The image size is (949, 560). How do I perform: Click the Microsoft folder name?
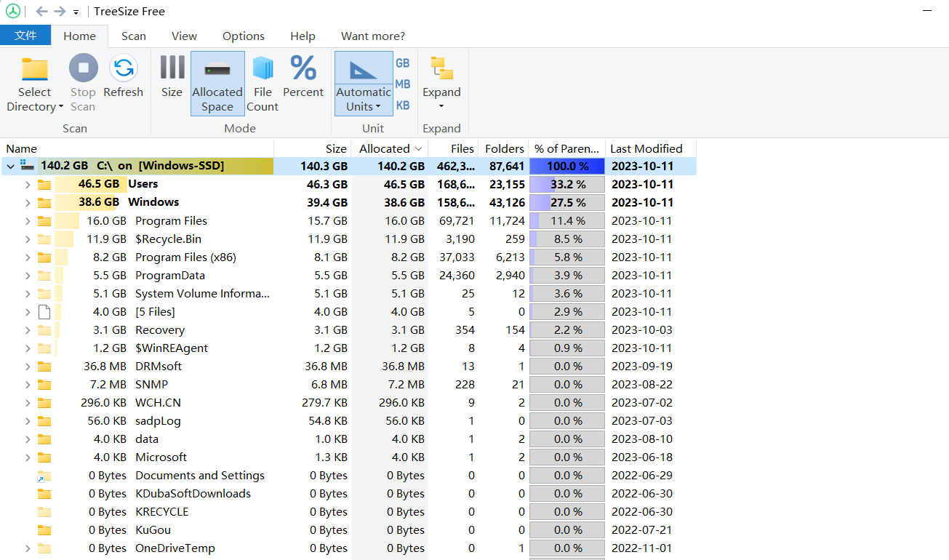161,457
